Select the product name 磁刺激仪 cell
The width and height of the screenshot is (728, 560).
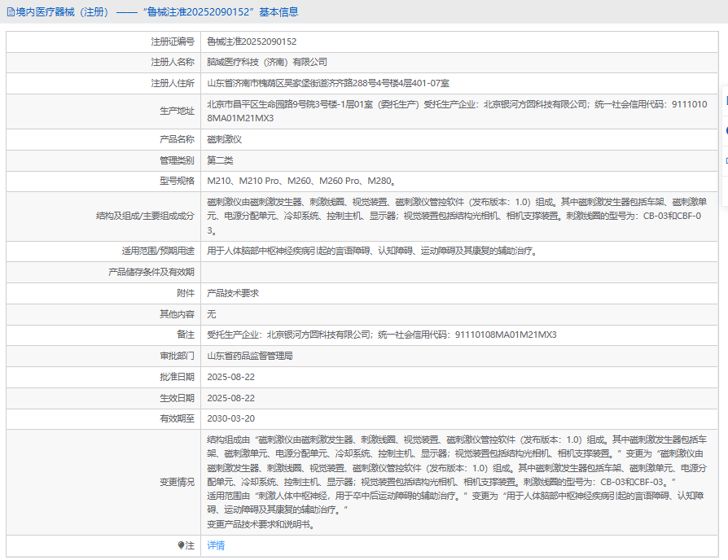pos(225,139)
